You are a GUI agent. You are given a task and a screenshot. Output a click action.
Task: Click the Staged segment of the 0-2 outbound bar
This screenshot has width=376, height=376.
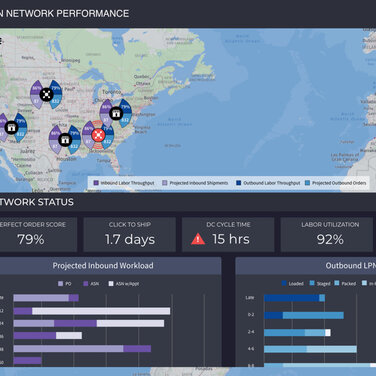[x=313, y=315]
